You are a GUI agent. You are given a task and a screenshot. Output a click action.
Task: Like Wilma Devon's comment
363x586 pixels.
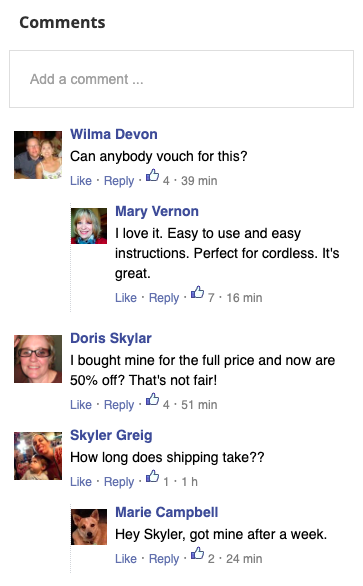pos(81,181)
